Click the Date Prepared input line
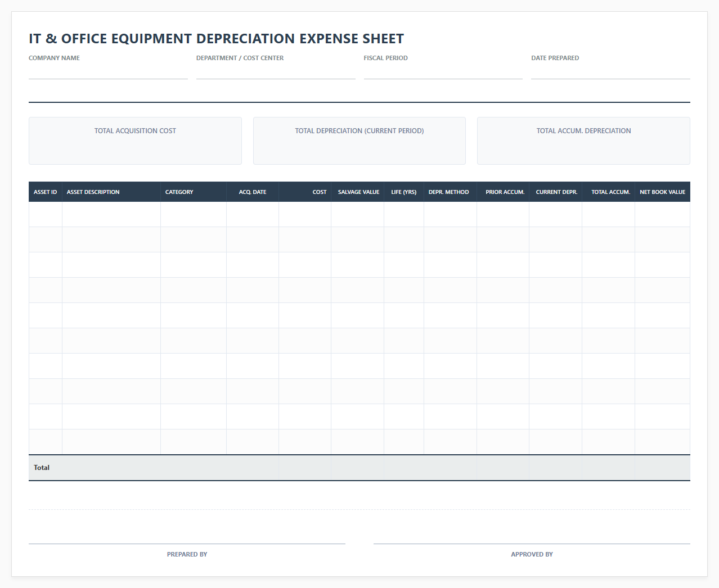Screen dimensions: 719x588 click(x=610, y=72)
